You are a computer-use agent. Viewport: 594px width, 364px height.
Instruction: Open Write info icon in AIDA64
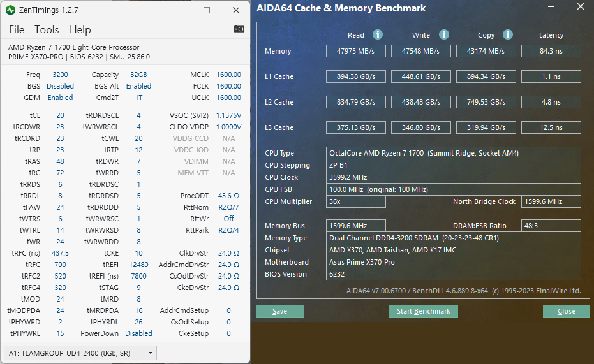(x=444, y=34)
